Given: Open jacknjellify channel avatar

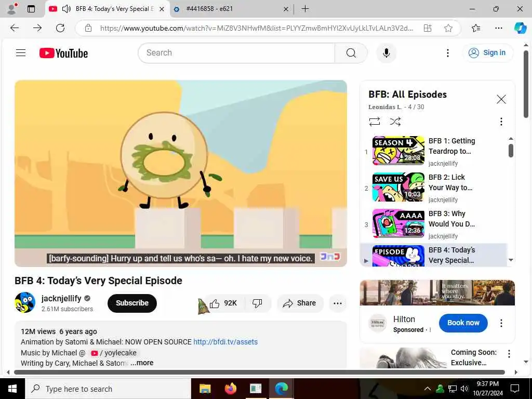Looking at the screenshot, I should pyautogui.click(x=25, y=302).
